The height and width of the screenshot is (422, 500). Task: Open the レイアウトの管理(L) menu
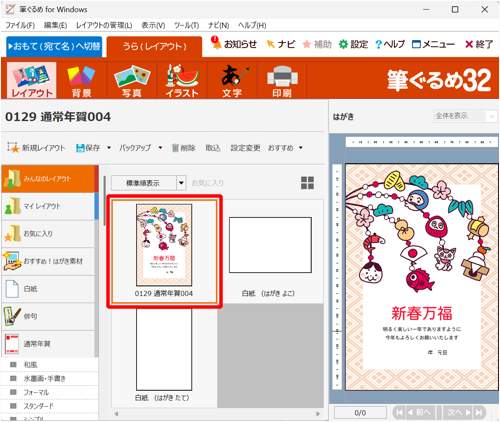tap(104, 25)
